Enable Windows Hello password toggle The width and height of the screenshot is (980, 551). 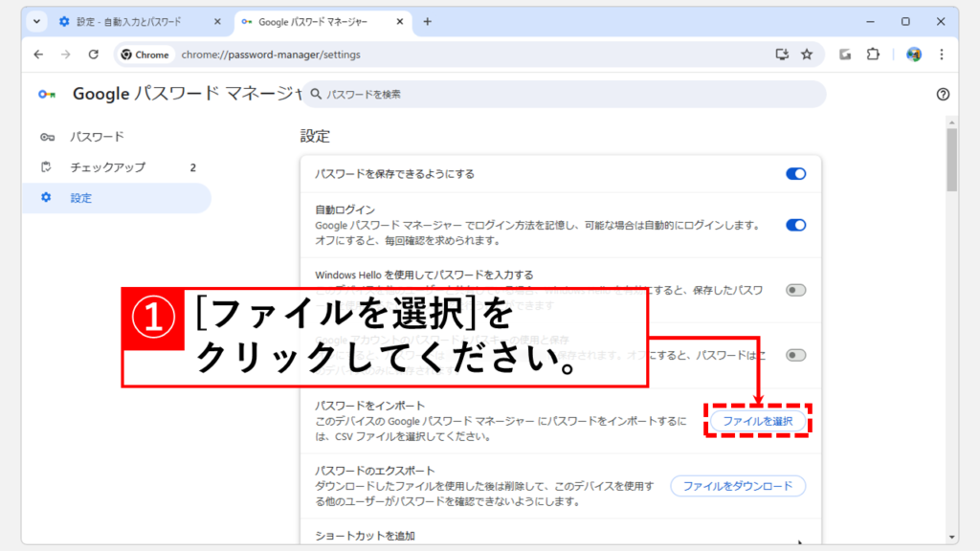coord(795,290)
